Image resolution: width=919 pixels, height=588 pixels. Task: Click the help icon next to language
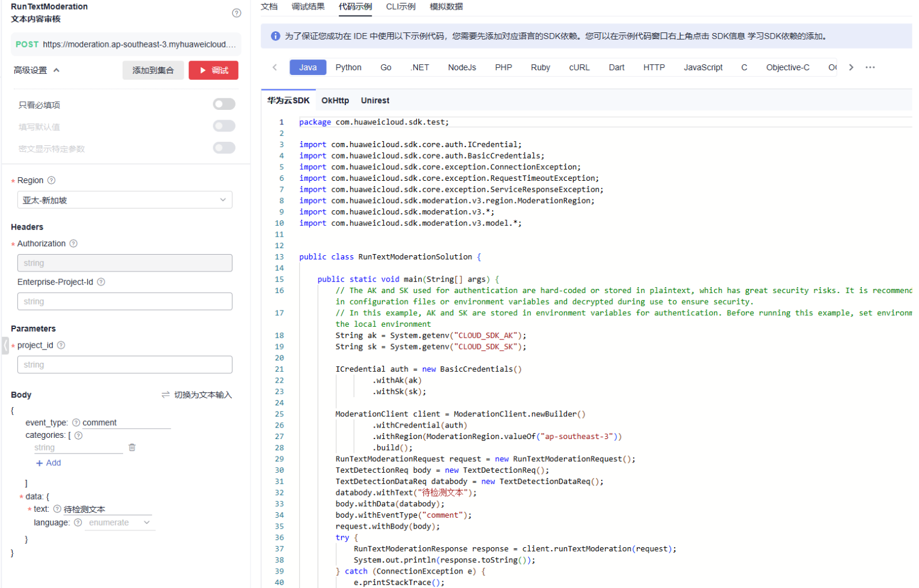pyautogui.click(x=77, y=523)
